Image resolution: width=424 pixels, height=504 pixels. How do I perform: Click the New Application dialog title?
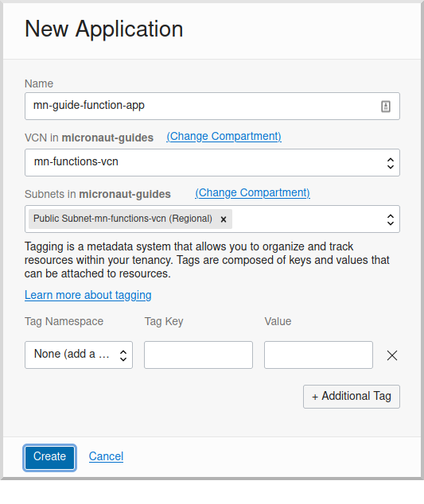click(103, 29)
